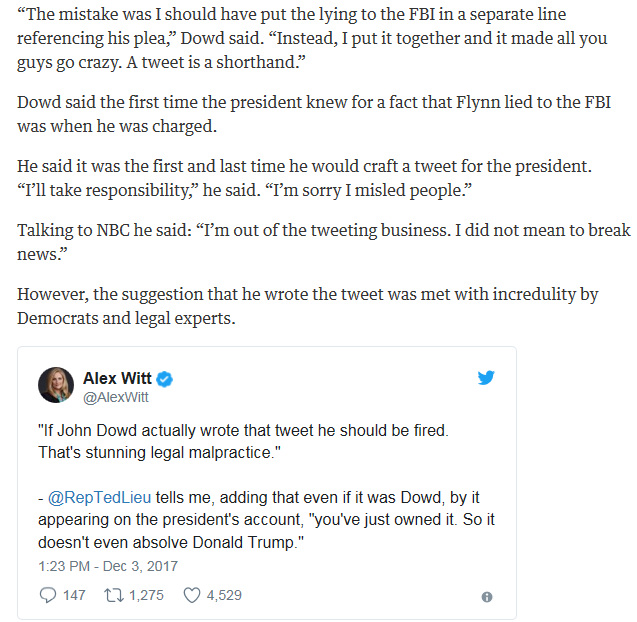Click the reply speech bubble icon
Viewport: 637px width, 622px height.
point(48,595)
